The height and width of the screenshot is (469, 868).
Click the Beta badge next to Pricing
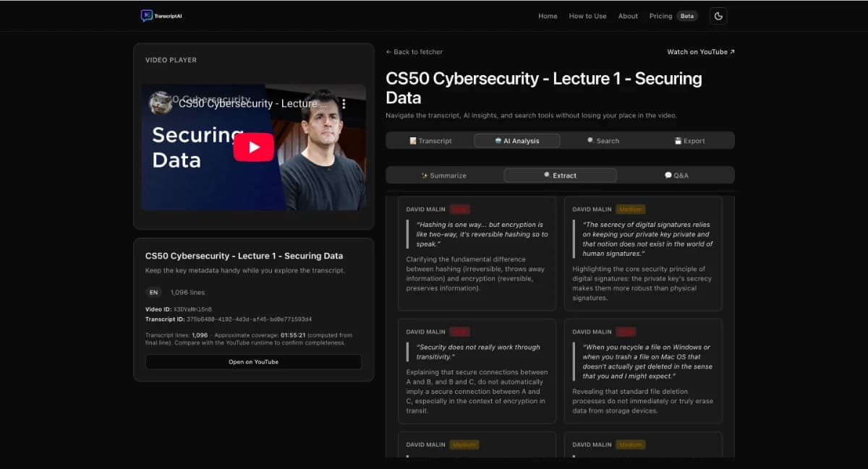point(687,16)
